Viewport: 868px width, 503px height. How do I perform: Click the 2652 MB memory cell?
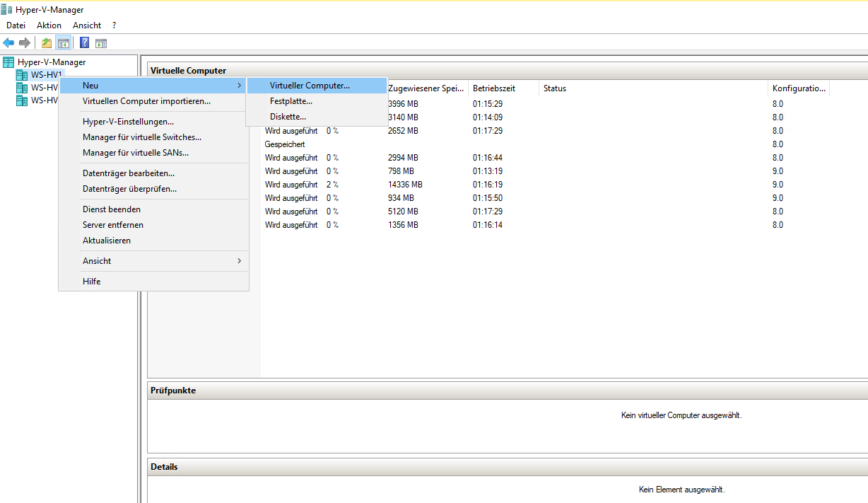pos(403,131)
